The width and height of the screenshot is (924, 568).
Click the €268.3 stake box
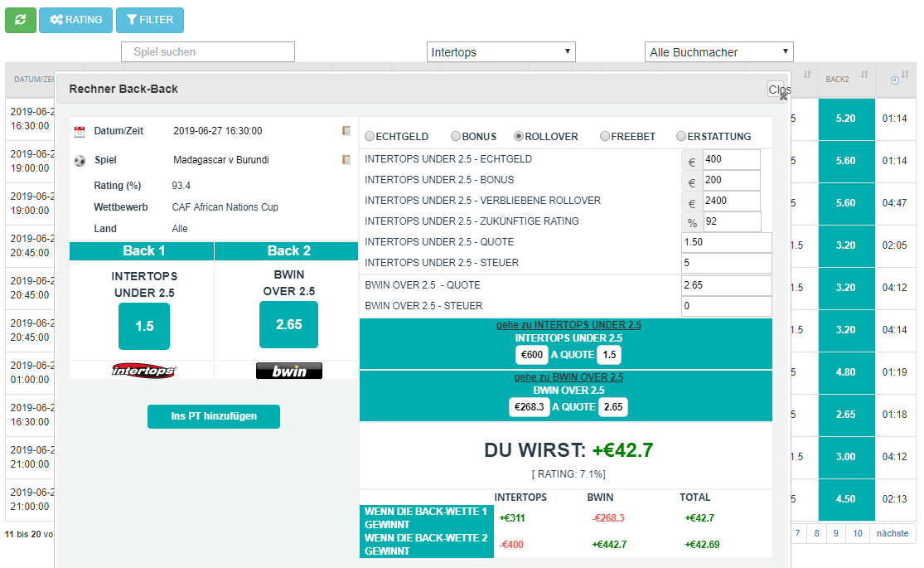click(529, 407)
